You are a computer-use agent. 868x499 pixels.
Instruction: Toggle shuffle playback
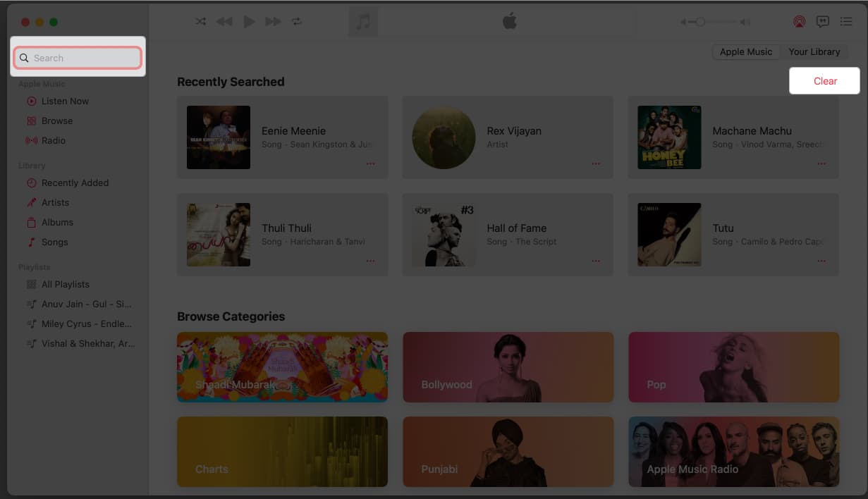[201, 22]
